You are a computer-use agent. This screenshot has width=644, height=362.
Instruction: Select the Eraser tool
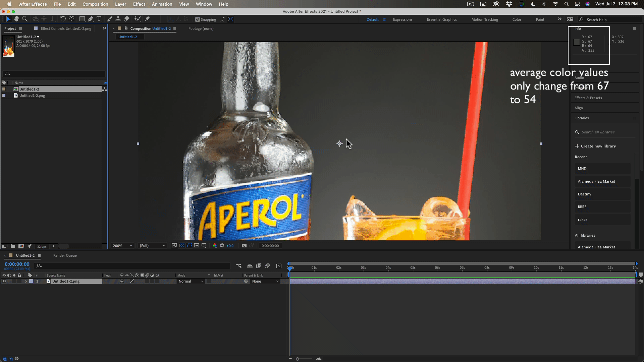coord(126,19)
